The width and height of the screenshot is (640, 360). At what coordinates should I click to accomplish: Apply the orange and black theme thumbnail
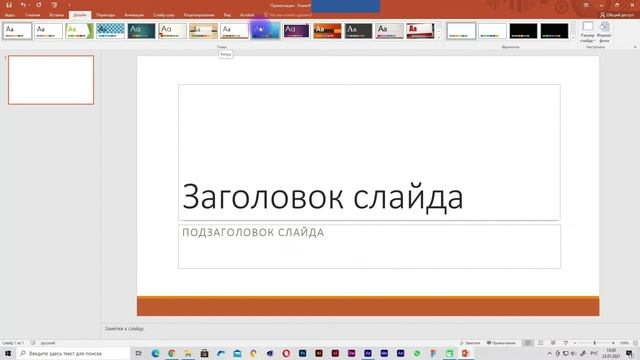(327, 31)
